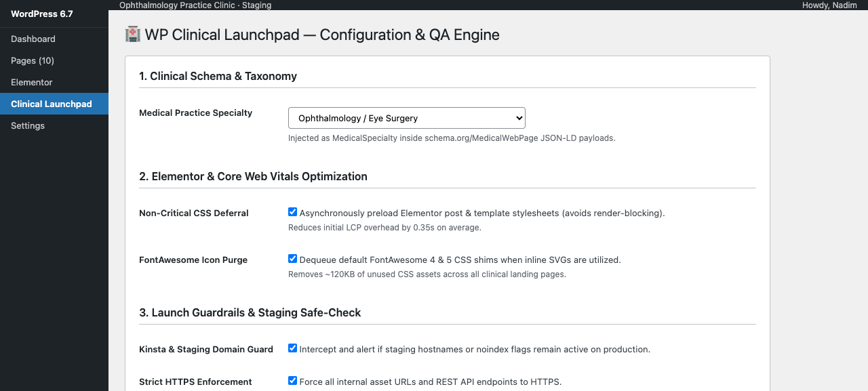
Task: Open the Dashboard menu item
Action: [x=54, y=39]
